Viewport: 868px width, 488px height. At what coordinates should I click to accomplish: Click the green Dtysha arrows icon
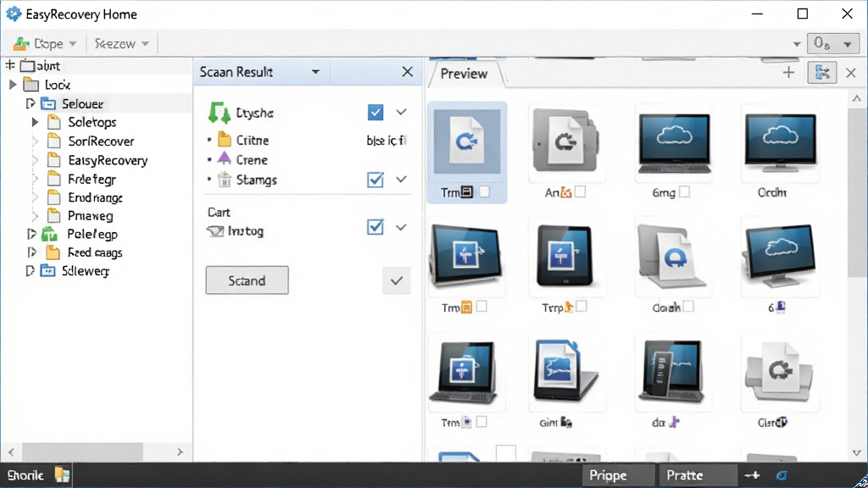tap(220, 113)
